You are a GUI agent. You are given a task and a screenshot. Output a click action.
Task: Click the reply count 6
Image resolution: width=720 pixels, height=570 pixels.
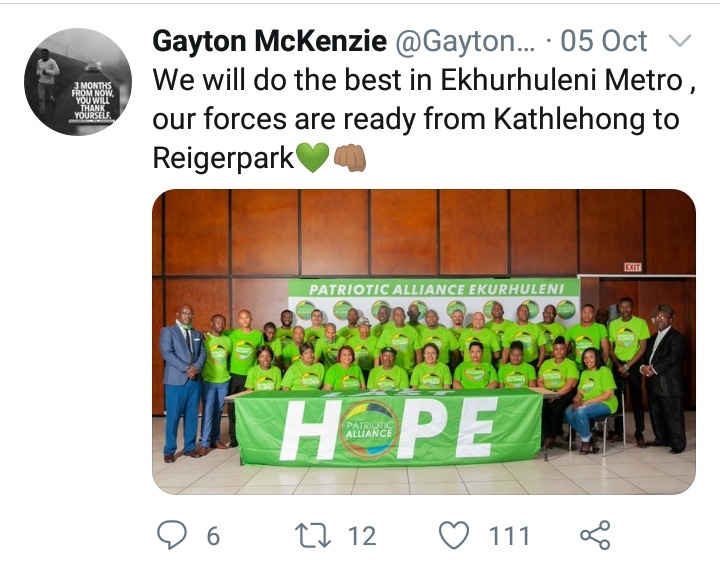point(213,536)
